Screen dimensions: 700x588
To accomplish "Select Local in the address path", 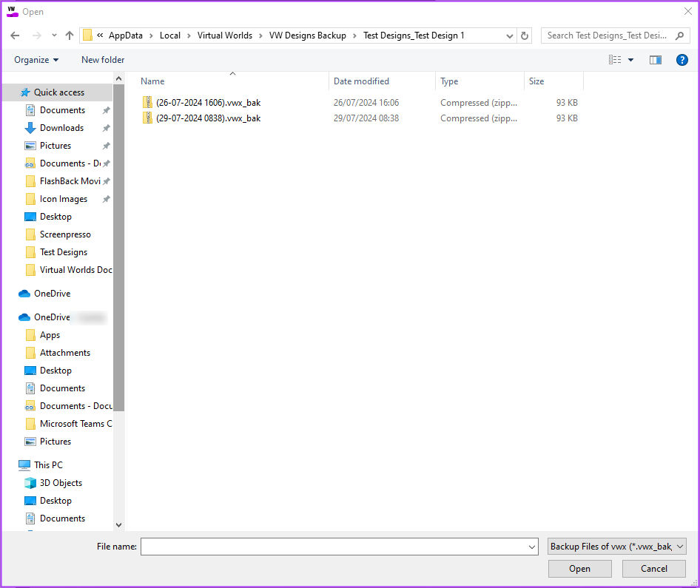I will click(x=170, y=36).
